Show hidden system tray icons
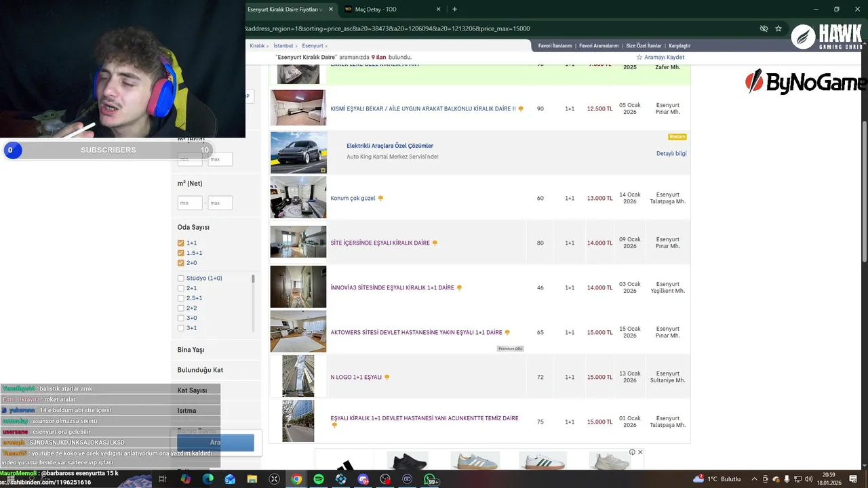This screenshot has height=488, width=868. (x=754, y=479)
